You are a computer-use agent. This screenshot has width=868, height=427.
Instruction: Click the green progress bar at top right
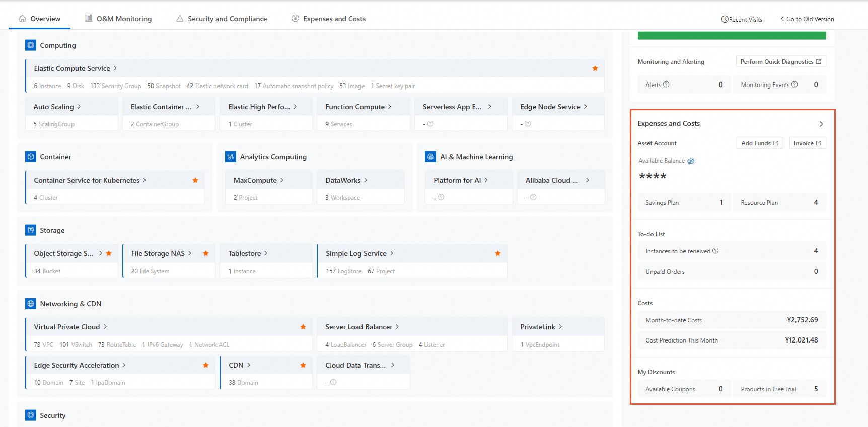(x=732, y=36)
